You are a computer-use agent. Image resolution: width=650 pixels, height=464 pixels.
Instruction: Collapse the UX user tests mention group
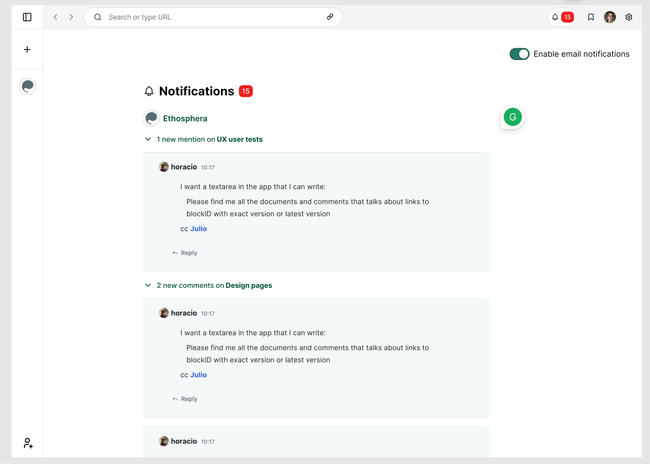[148, 140]
